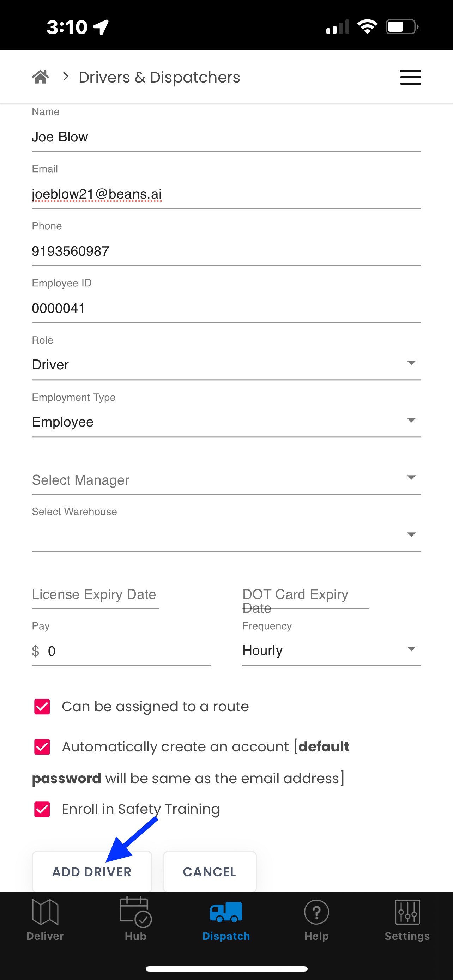453x980 pixels.
Task: Tap the Wi-Fi status icon
Action: [x=367, y=26]
